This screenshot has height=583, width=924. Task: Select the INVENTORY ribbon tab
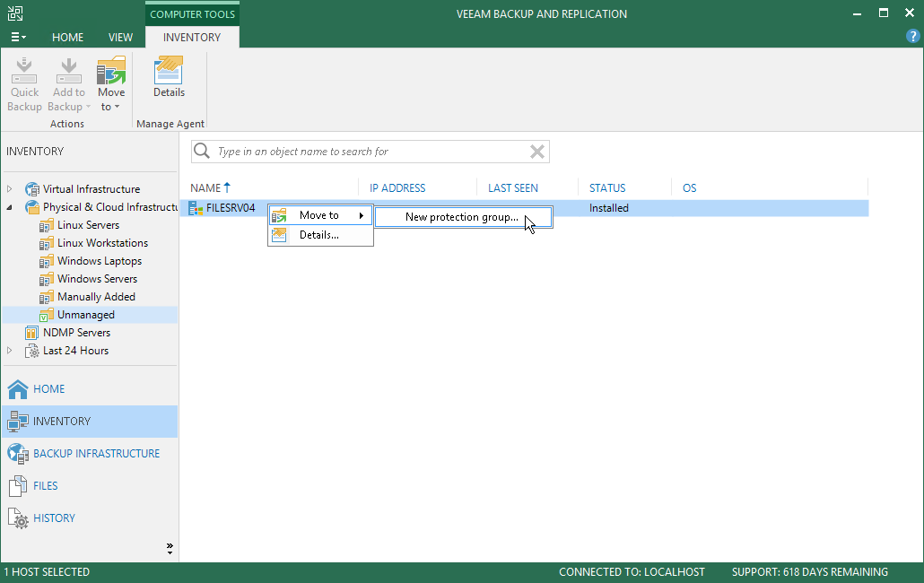191,37
